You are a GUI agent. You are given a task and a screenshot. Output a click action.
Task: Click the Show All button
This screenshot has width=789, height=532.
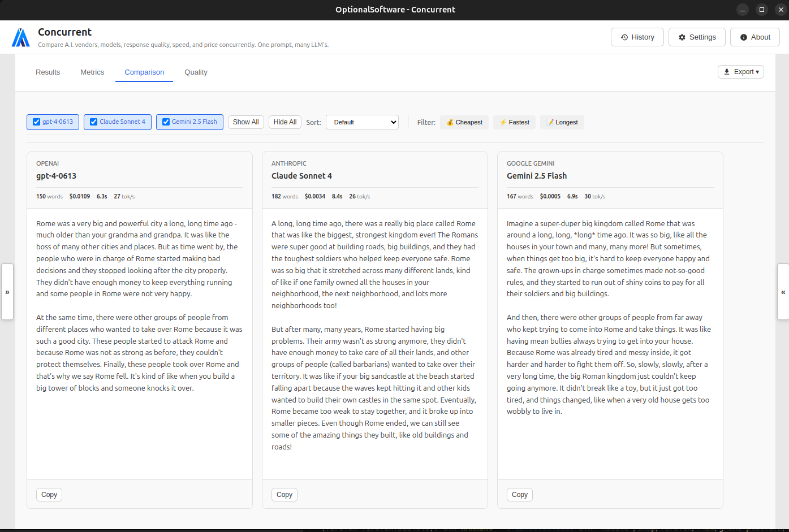[x=245, y=122]
